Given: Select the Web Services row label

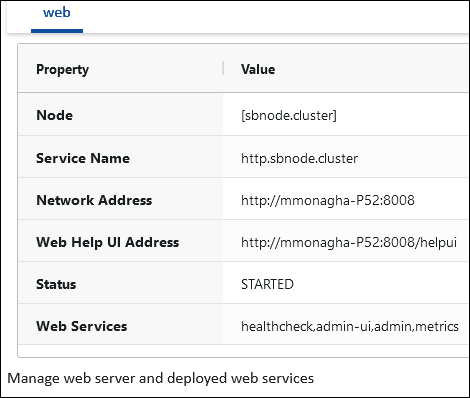Looking at the screenshot, I should click(x=81, y=326).
